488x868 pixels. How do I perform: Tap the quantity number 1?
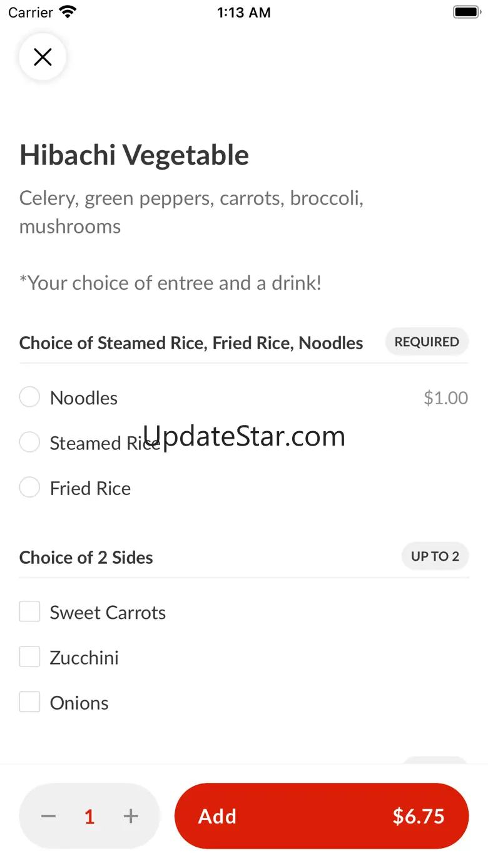(89, 816)
